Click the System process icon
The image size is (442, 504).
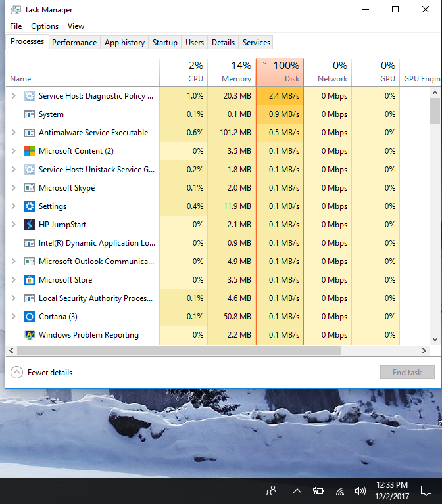click(x=30, y=114)
